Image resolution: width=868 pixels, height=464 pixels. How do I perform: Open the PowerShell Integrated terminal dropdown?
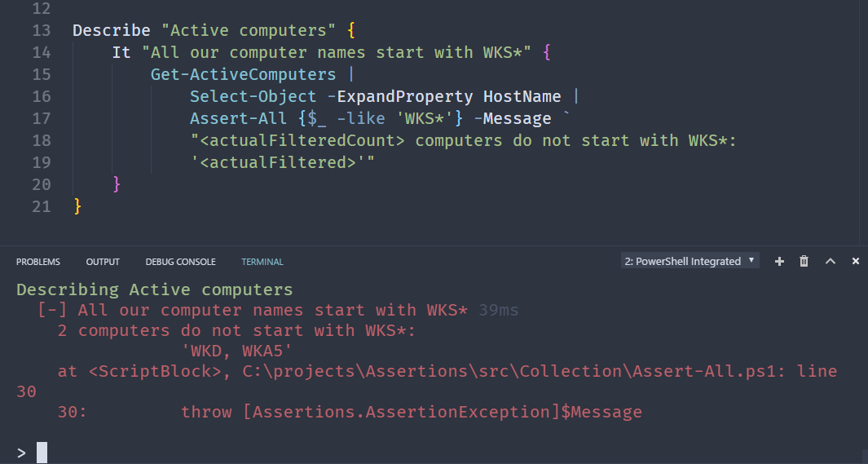pos(690,261)
